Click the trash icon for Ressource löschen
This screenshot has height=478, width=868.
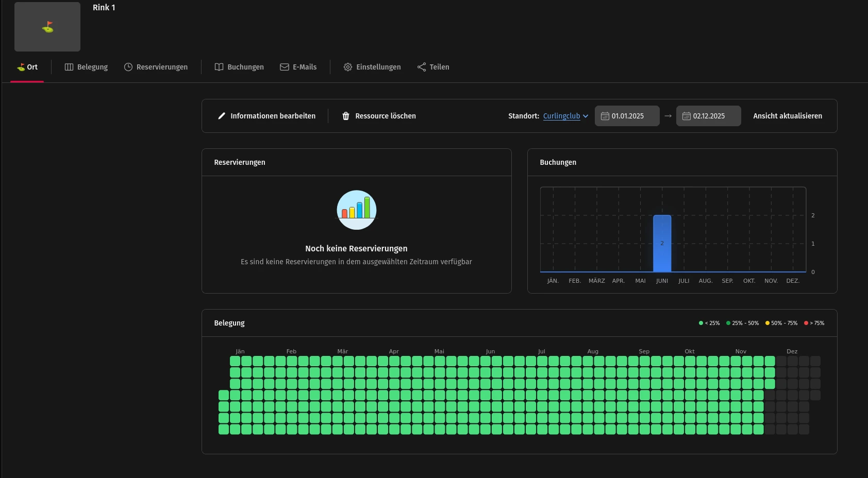point(346,116)
